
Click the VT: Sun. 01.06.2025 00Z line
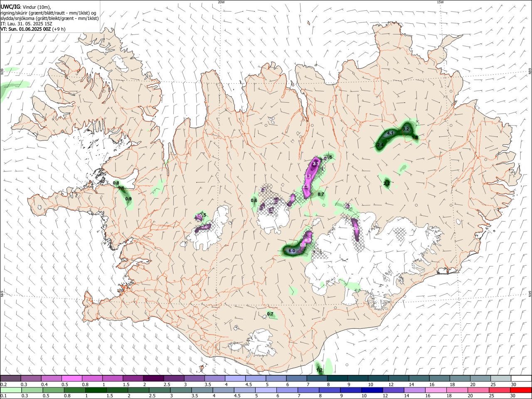[x=33, y=29]
